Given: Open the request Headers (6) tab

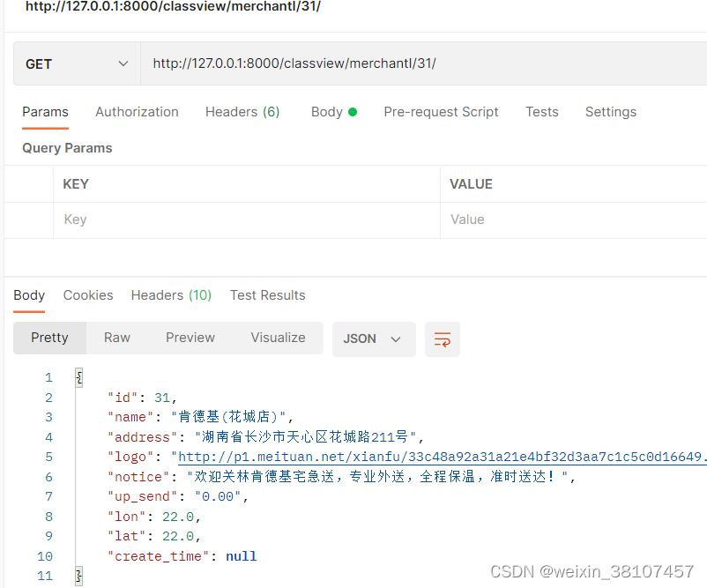Looking at the screenshot, I should (242, 112).
